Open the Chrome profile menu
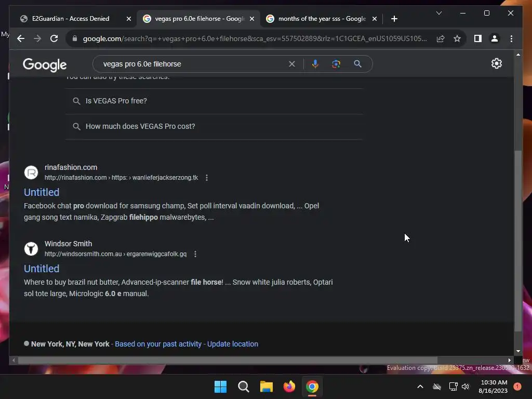This screenshot has height=399, width=532. [495, 38]
